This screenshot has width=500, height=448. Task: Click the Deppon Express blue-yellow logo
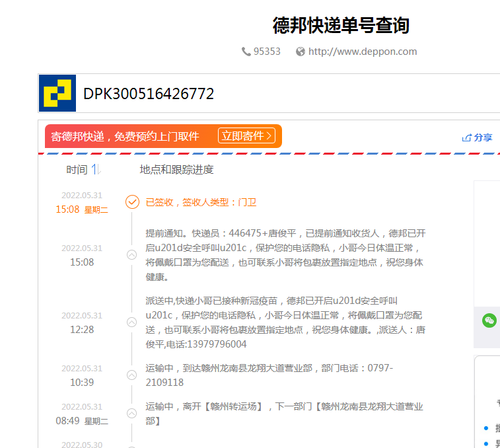57,93
